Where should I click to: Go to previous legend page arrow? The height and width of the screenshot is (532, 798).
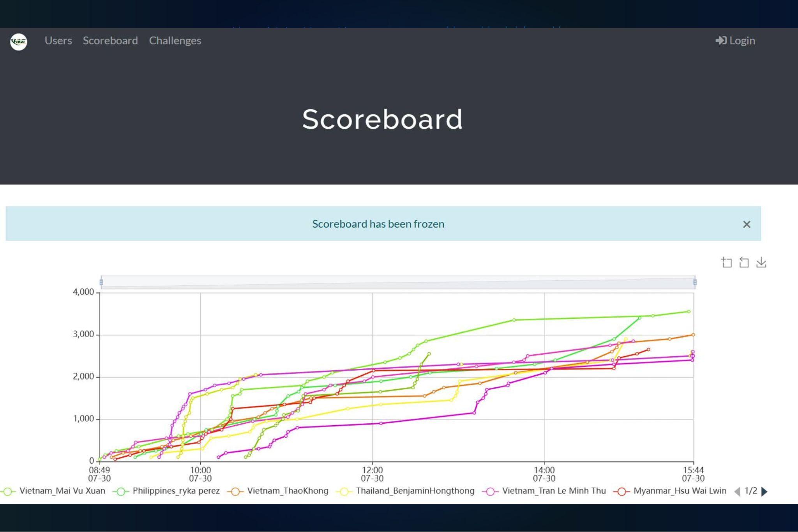coord(737,491)
